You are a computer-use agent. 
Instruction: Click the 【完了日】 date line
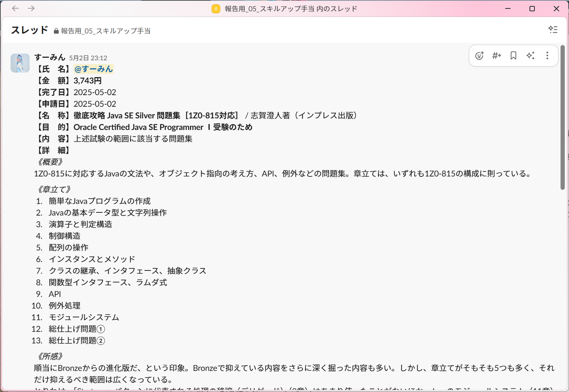coord(75,92)
